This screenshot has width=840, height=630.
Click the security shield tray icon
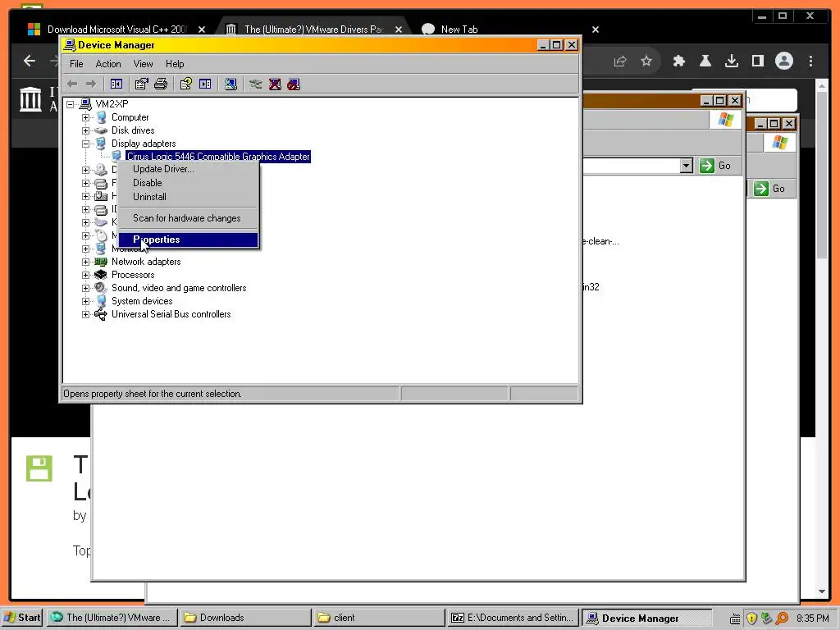751,619
